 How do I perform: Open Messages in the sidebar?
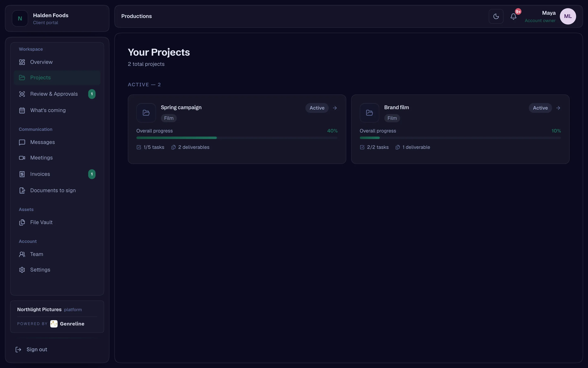click(57, 142)
